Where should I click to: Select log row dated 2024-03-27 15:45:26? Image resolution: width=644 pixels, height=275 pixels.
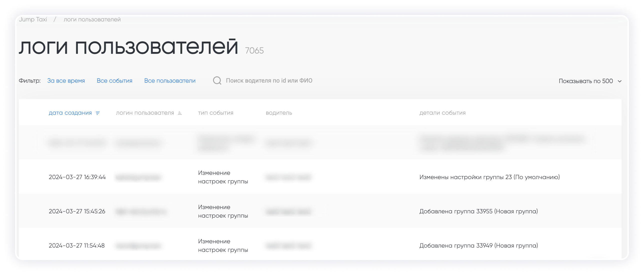point(77,211)
